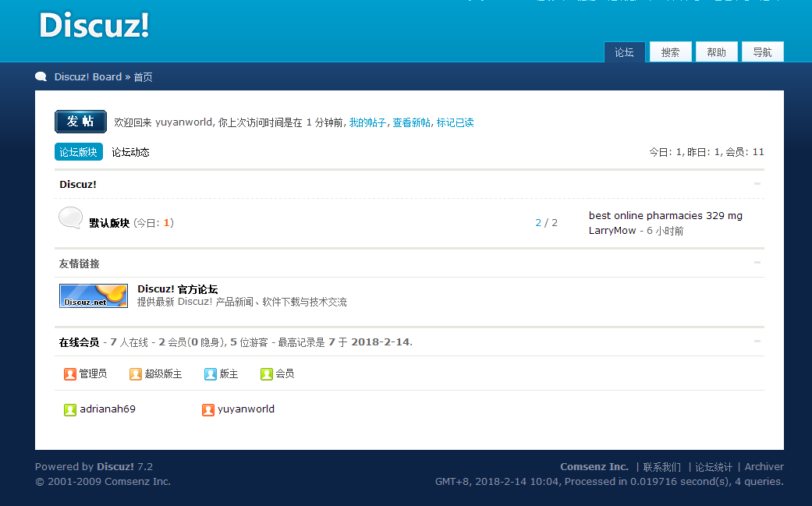Click the speech bubble icon beside Discuz! Board
This screenshot has width=812, height=506.
[x=41, y=76]
